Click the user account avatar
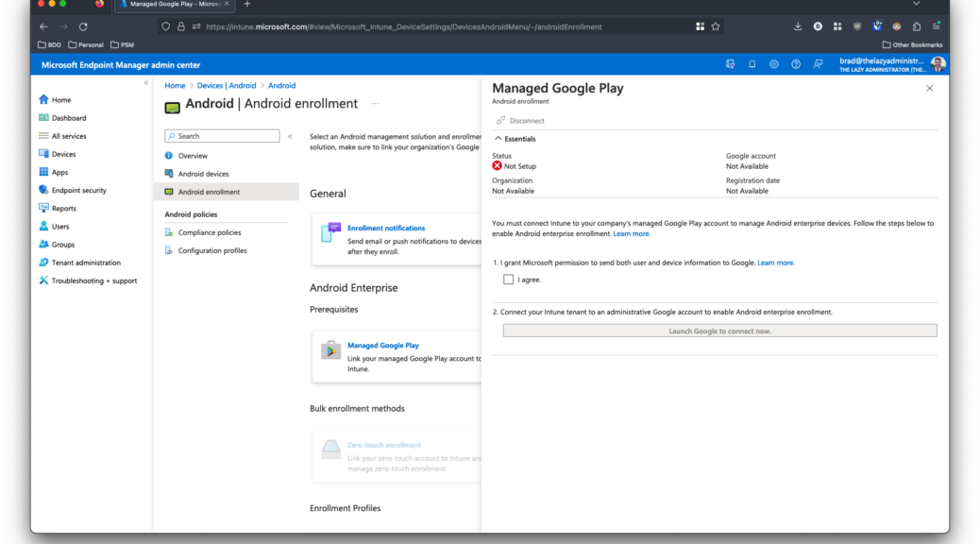 pos(938,64)
